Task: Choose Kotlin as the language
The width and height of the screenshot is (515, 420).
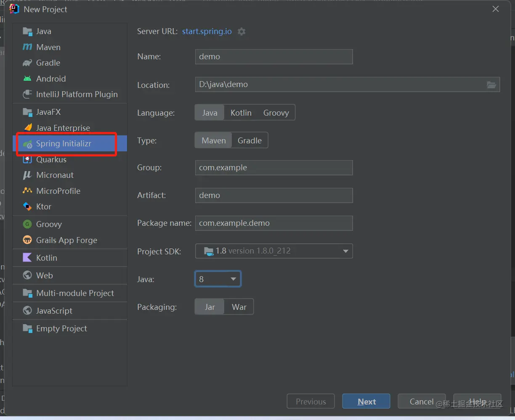Action: point(241,113)
